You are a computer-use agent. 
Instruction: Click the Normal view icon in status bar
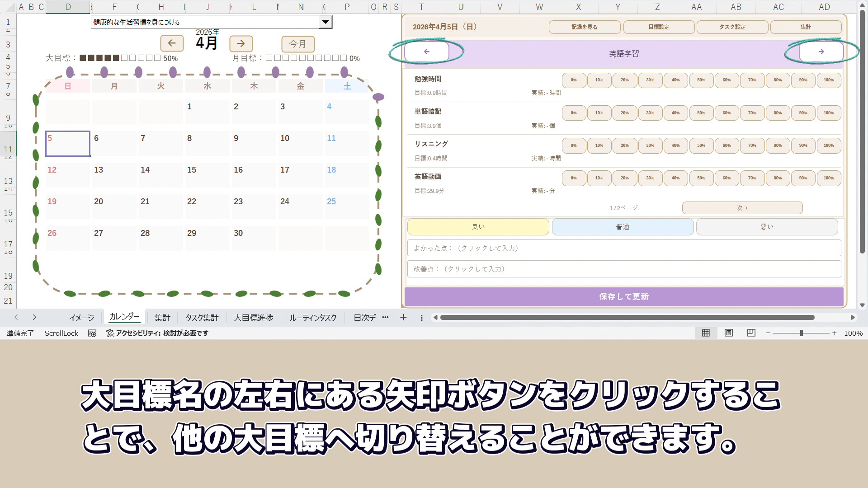point(706,333)
